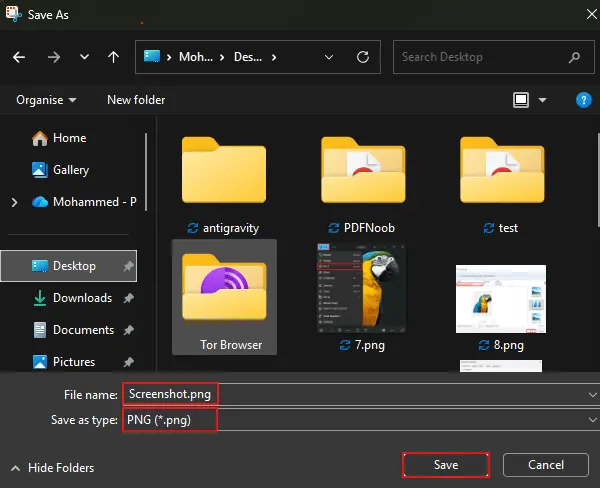This screenshot has width=600, height=488.
Task: Select the Tor Browser folder
Action: [224, 297]
